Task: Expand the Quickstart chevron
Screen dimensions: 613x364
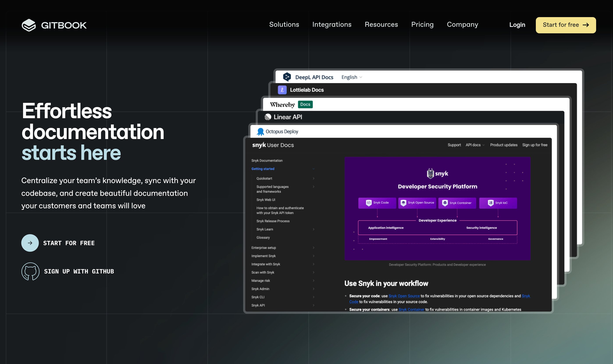Action: click(x=313, y=178)
